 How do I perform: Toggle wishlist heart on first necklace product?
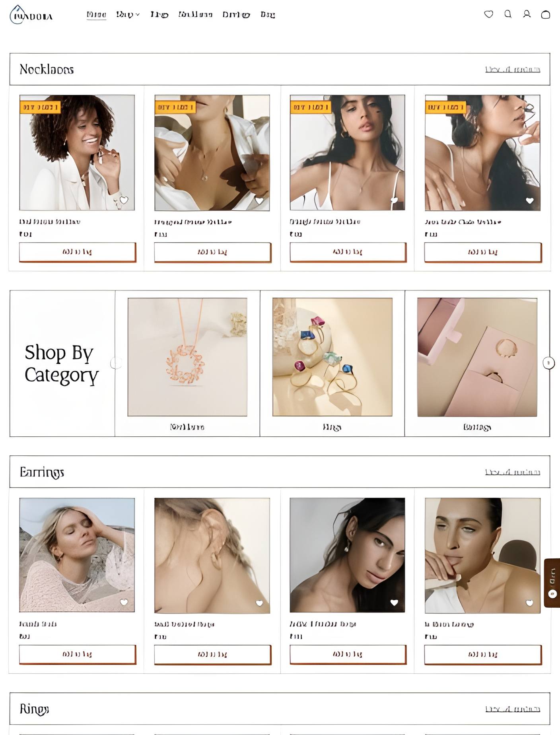click(124, 200)
